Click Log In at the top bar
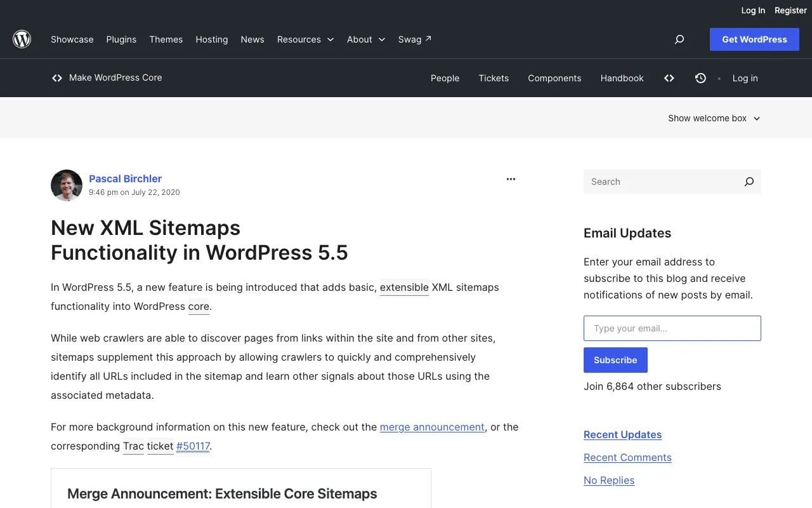 753,10
